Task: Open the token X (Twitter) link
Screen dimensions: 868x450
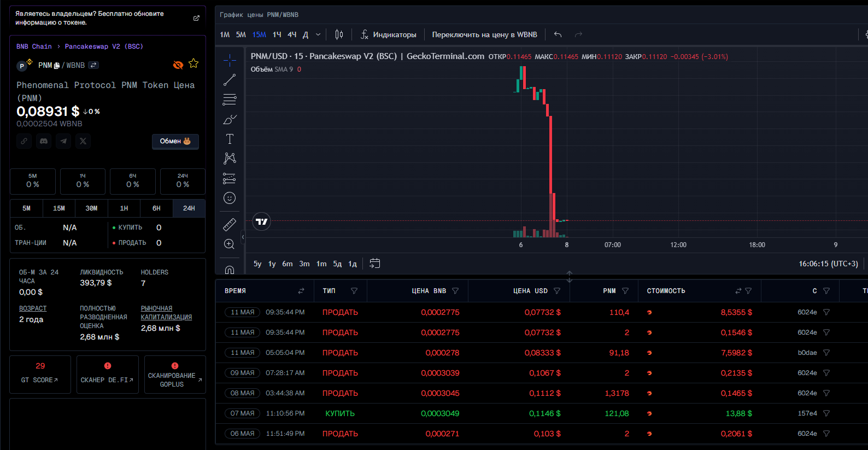Action: pyautogui.click(x=83, y=141)
